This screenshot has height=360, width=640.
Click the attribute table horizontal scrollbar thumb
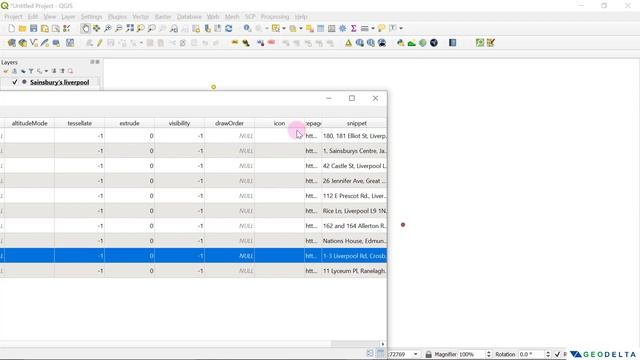[355, 344]
